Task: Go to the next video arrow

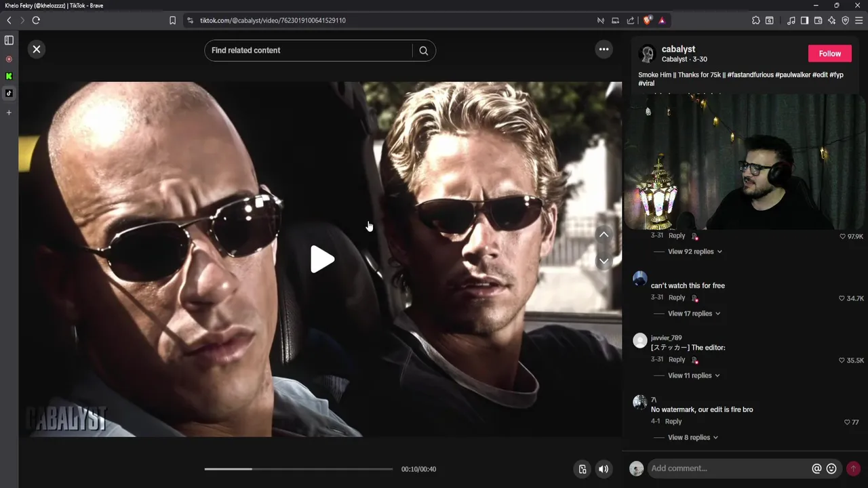Action: (604, 261)
